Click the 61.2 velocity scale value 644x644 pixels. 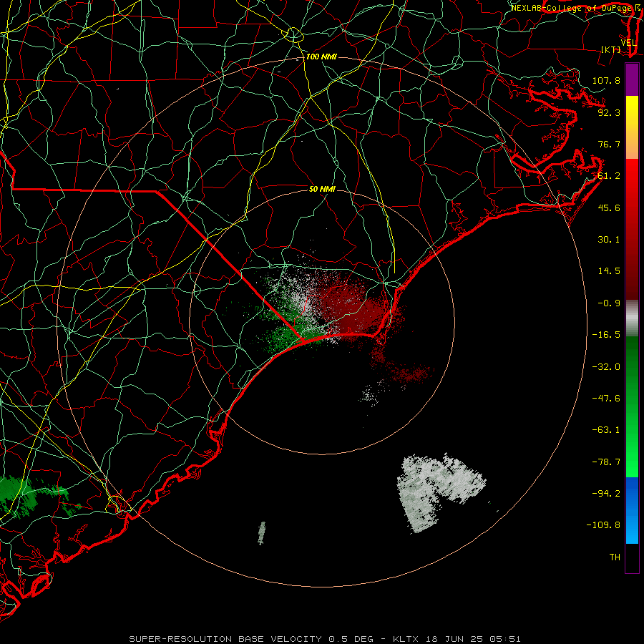[x=609, y=176]
